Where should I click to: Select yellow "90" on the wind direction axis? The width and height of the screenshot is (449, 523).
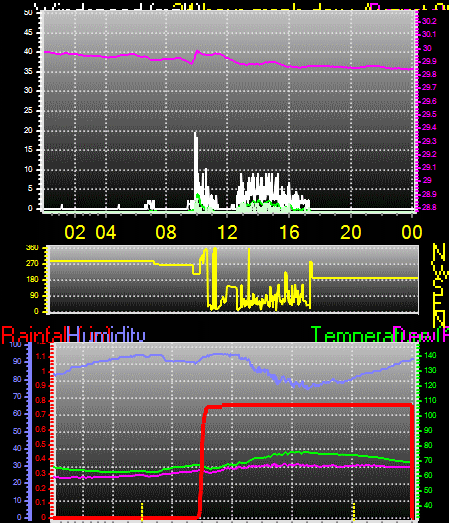pos(34,296)
